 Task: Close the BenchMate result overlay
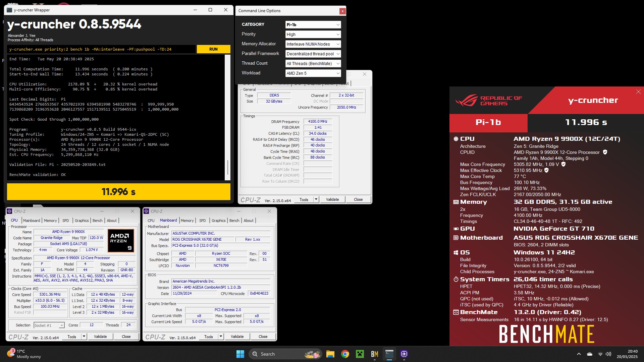(638, 92)
